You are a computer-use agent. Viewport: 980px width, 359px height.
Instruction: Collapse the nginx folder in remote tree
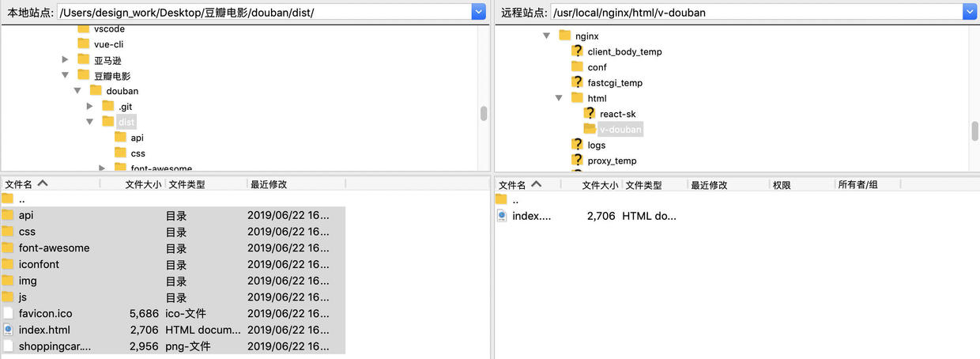click(x=546, y=36)
